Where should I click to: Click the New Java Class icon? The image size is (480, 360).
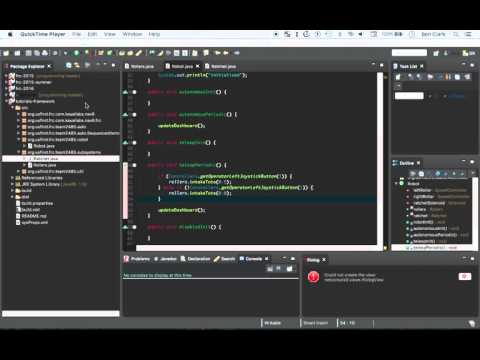(109, 53)
